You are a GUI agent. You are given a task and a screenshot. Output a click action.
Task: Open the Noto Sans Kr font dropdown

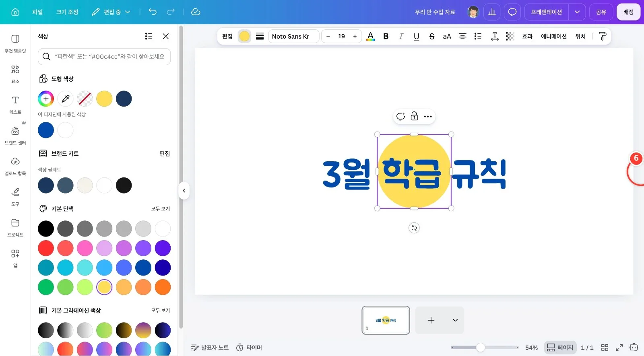(x=294, y=36)
